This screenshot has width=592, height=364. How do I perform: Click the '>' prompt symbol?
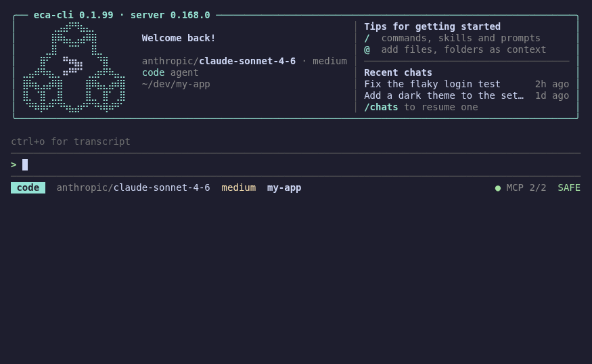[14, 164]
